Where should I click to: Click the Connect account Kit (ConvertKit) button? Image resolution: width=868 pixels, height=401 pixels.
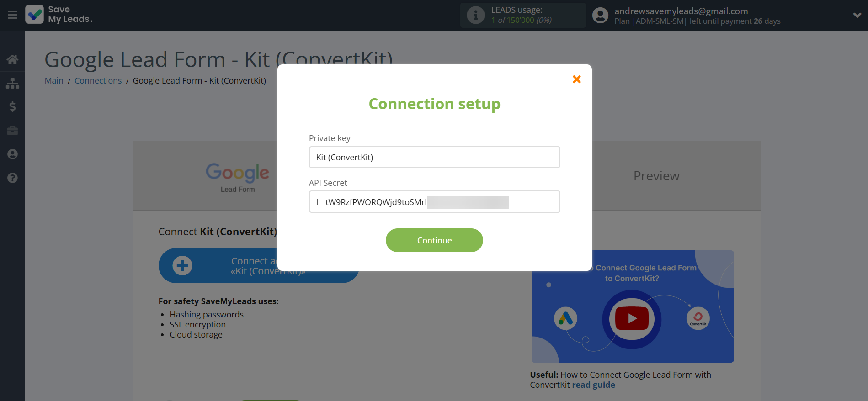[x=259, y=266]
